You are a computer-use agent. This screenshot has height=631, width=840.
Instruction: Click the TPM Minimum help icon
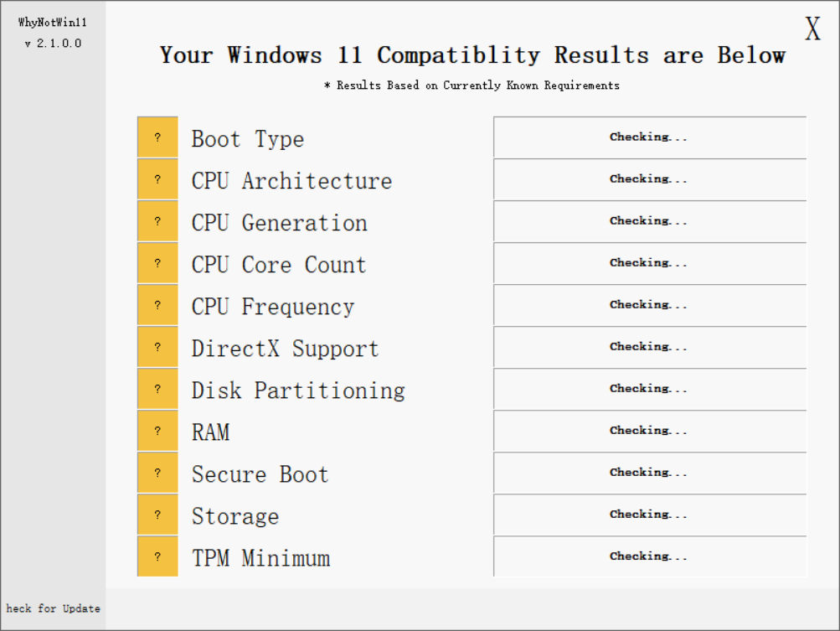157,556
